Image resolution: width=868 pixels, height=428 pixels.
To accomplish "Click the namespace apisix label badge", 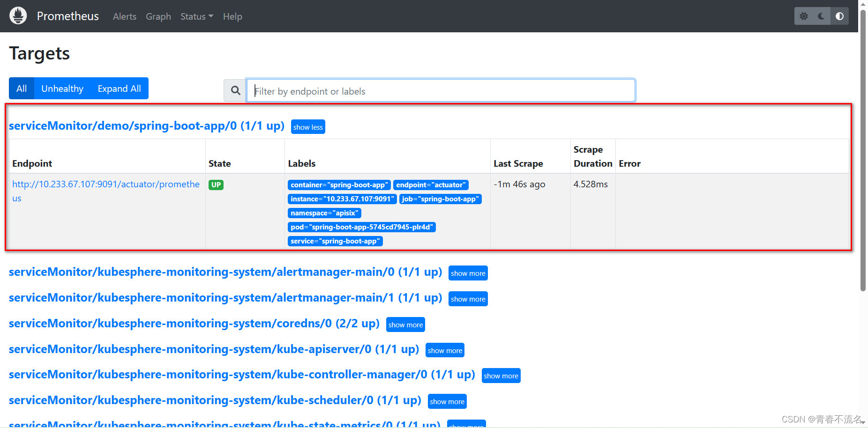I will 324,213.
